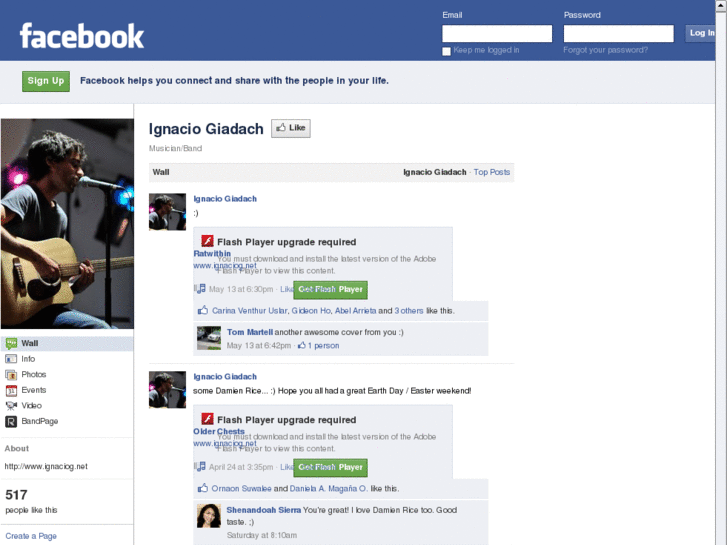
Task: Click the May 13 at 6:42pm comment timestamp
Action: tap(259, 346)
